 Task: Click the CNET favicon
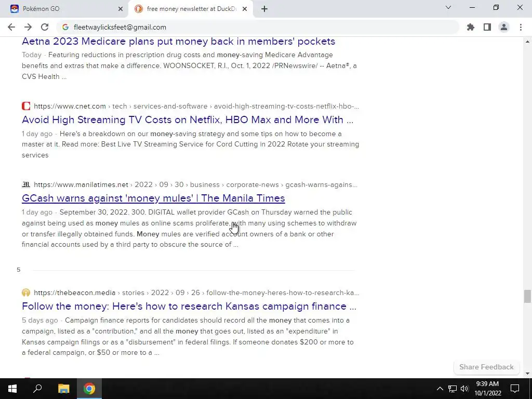(x=26, y=106)
